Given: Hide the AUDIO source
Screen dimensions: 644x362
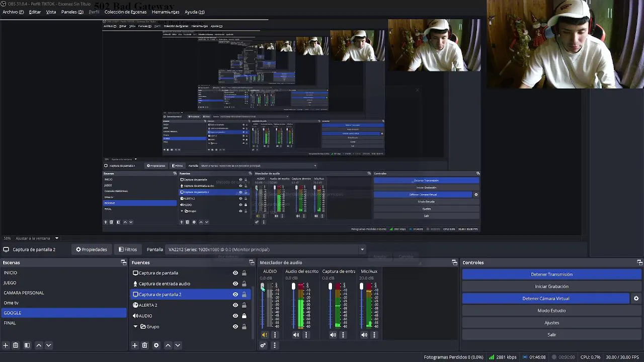Looking at the screenshot, I should click(x=235, y=316).
